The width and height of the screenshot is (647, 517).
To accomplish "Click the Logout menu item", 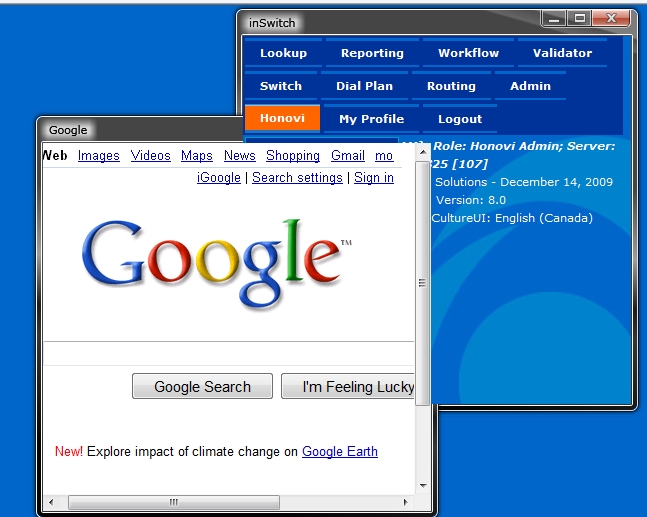I will (x=460, y=119).
